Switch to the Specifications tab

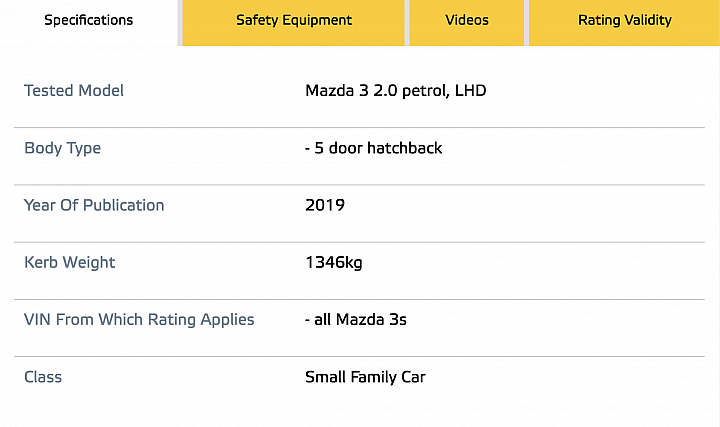[89, 21]
